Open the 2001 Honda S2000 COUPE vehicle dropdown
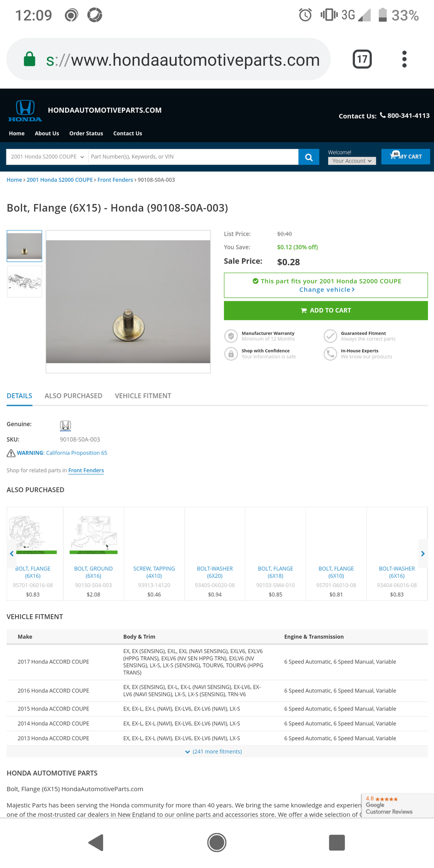The width and height of the screenshot is (434, 868). (47, 157)
